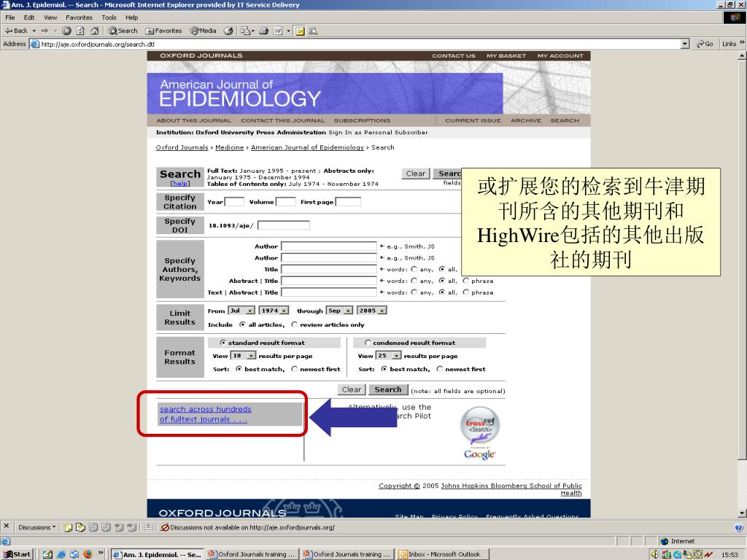Open the File menu
The image size is (747, 560).
[x=10, y=17]
